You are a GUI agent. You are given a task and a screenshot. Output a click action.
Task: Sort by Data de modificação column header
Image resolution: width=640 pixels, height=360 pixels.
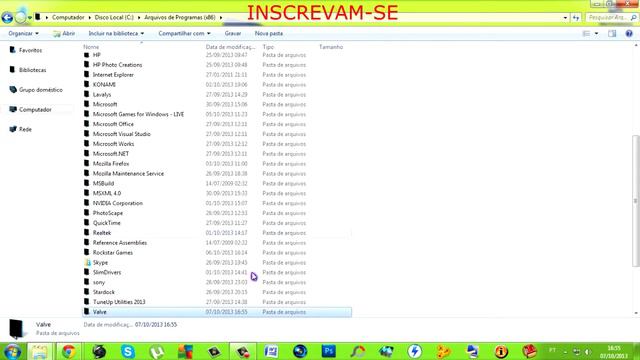point(231,47)
